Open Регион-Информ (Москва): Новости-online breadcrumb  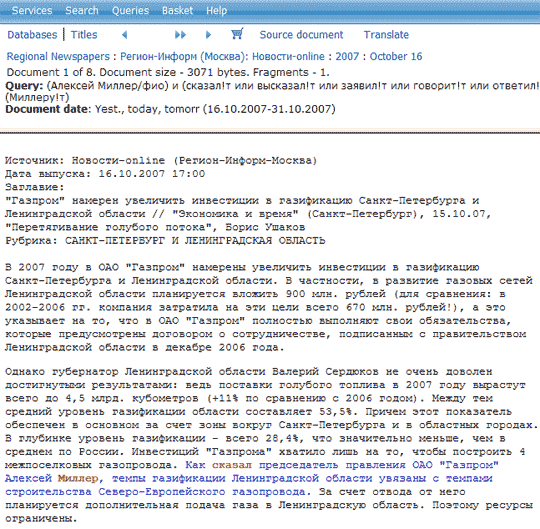click(222, 56)
